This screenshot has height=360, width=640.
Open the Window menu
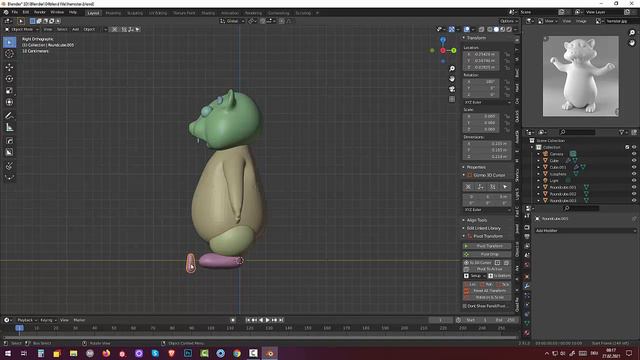57,12
